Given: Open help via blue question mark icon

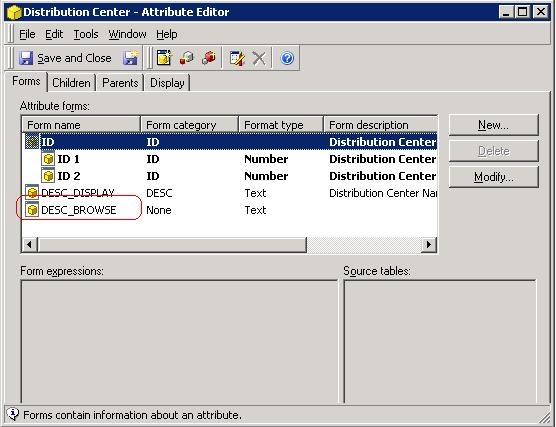Looking at the screenshot, I should (287, 58).
